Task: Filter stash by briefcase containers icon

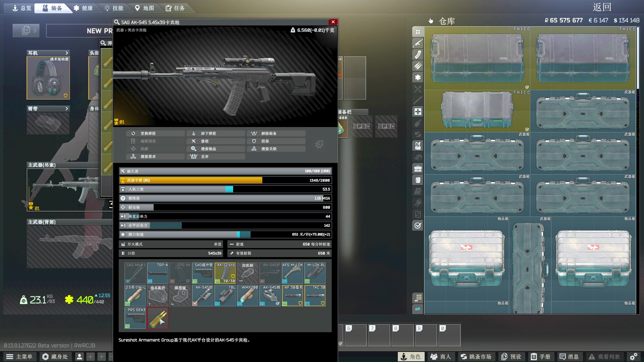Action: click(x=418, y=169)
